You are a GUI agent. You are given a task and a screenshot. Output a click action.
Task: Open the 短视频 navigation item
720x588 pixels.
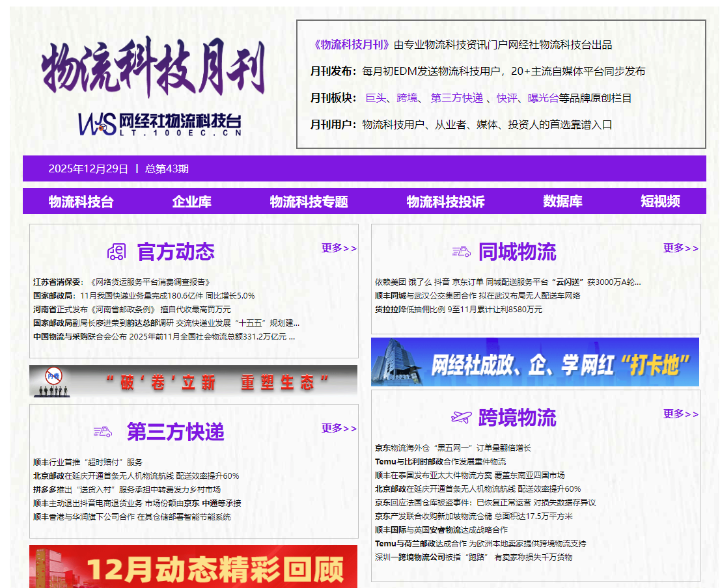tap(659, 202)
